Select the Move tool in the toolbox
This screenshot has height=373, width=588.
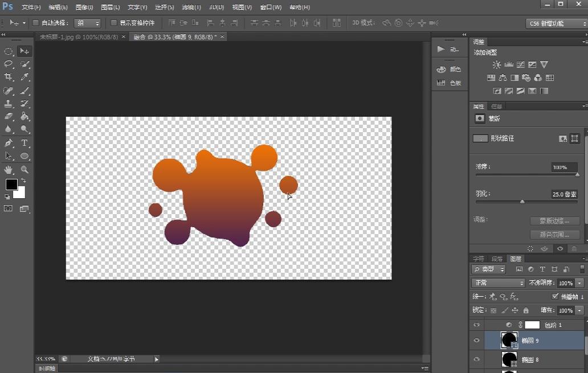(x=24, y=51)
